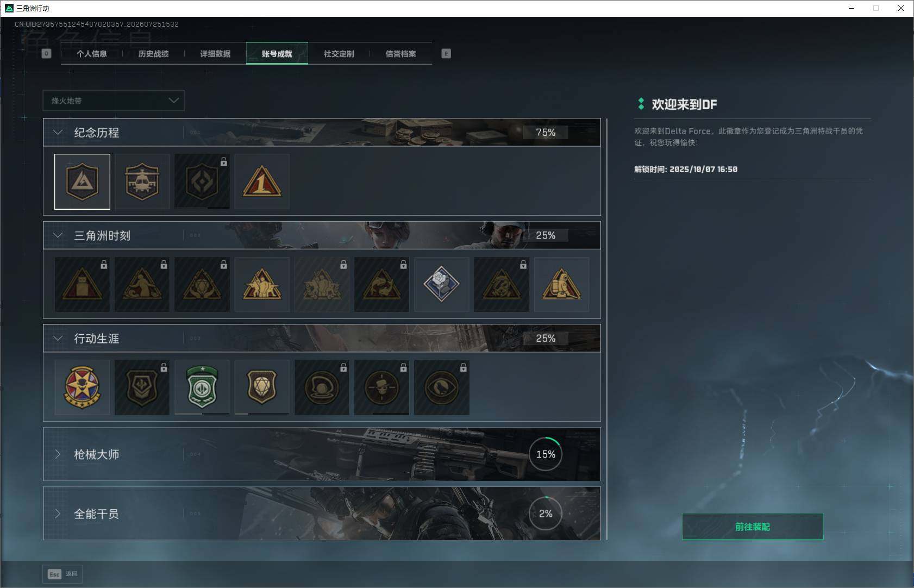Select the first locked badge in 三角洲时刻
914x588 pixels.
coord(82,284)
